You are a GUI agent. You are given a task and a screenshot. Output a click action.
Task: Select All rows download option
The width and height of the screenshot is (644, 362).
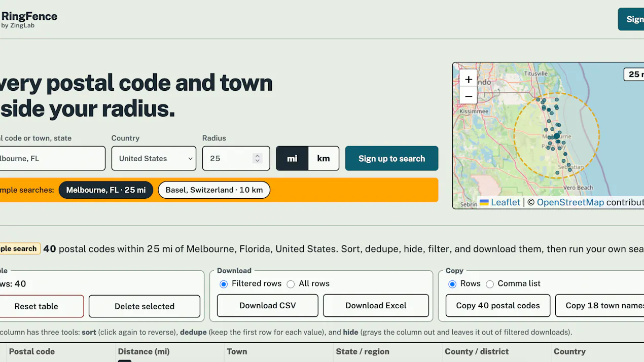pos(291,284)
